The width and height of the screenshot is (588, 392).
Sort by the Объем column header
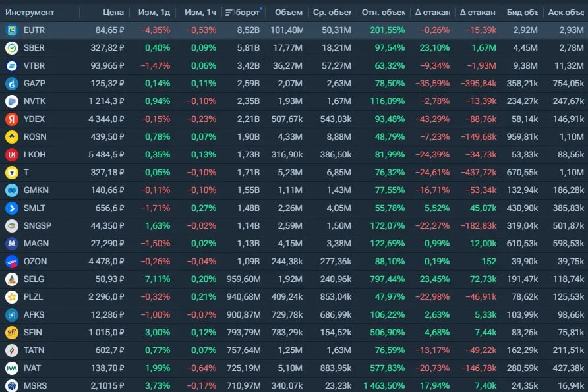pyautogui.click(x=288, y=13)
